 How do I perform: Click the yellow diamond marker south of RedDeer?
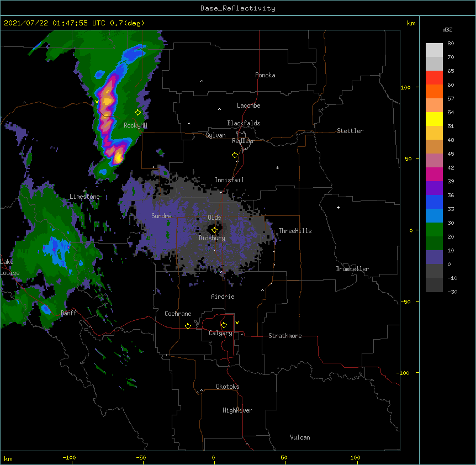(235, 155)
